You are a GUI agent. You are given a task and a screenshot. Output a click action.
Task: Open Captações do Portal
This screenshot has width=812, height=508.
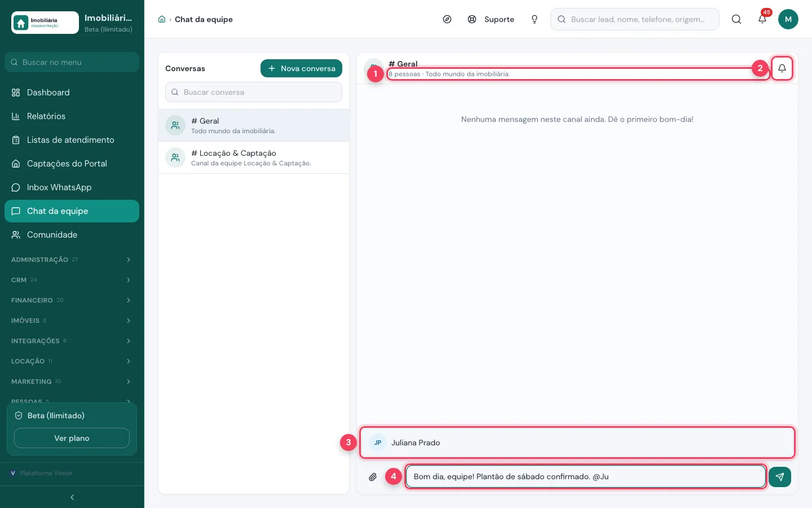pos(72,164)
